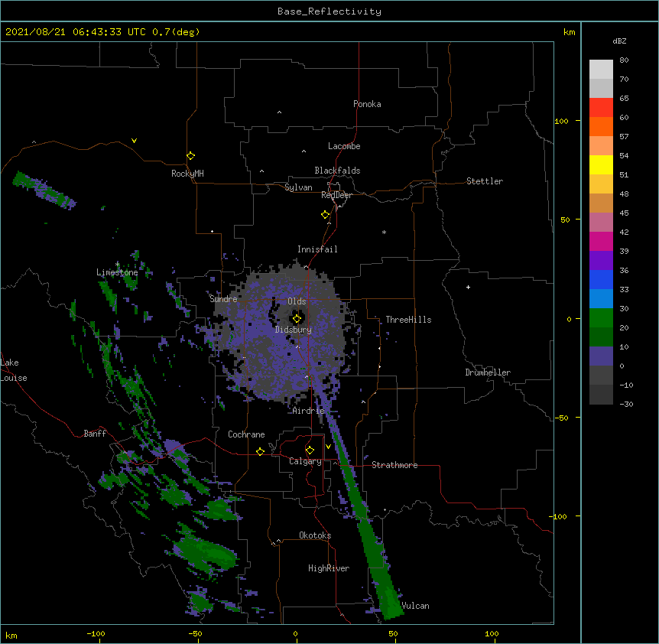Select the yellow 54 dBZ color band
659x644 pixels.
point(601,164)
